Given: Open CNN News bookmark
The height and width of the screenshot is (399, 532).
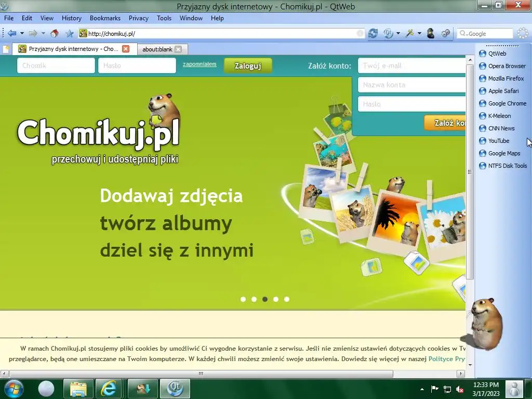Looking at the screenshot, I should (497, 128).
